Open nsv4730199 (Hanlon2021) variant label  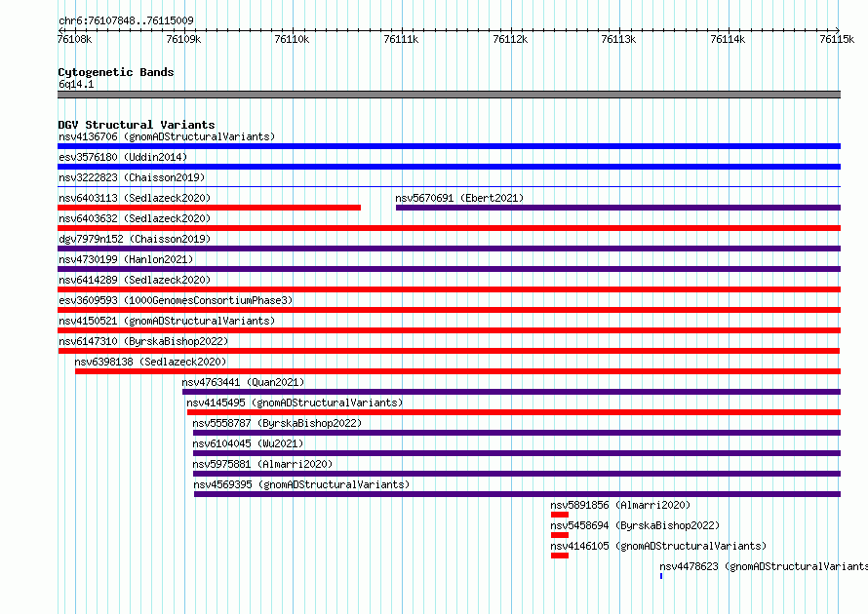(126, 259)
